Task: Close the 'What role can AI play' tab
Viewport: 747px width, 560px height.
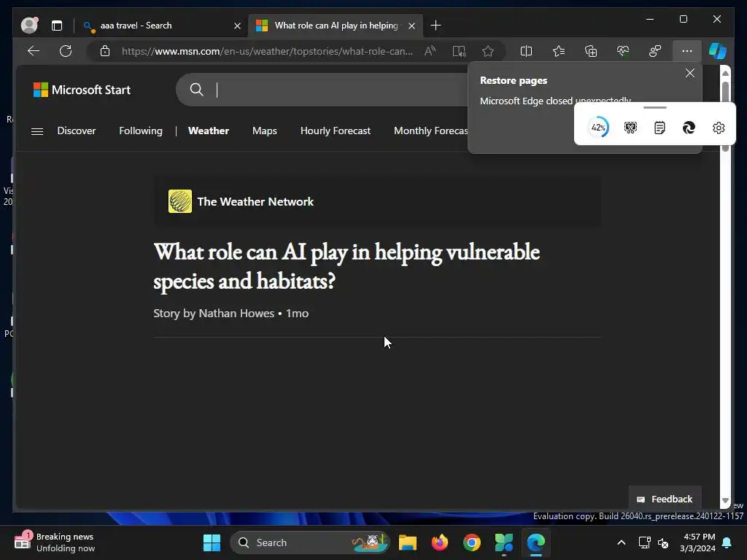Action: tap(411, 26)
